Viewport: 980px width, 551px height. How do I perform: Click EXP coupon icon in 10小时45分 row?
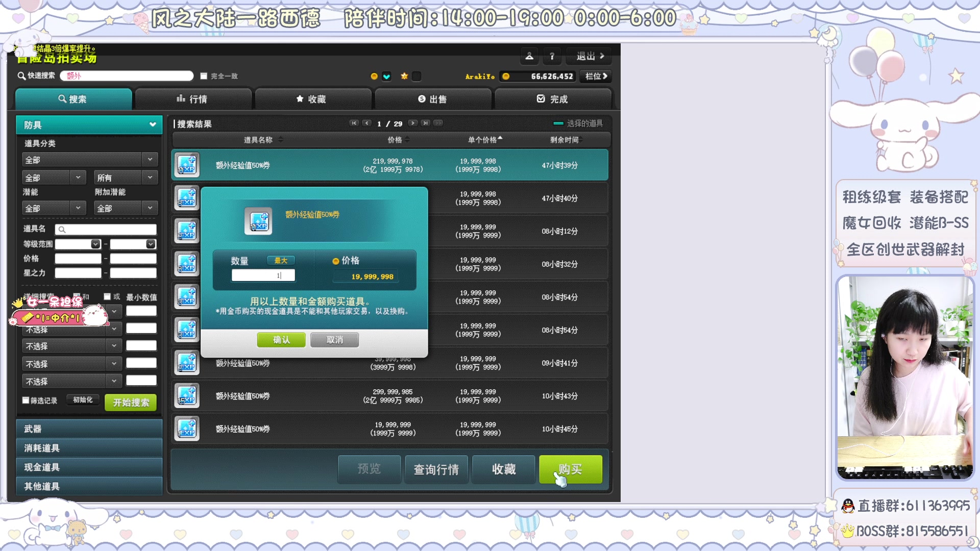[187, 429]
